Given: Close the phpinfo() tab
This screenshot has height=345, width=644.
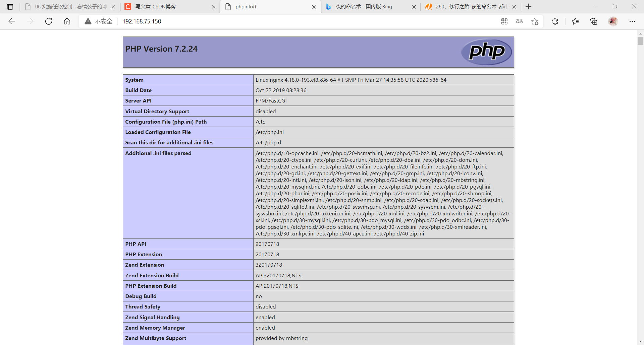Looking at the screenshot, I should [x=314, y=7].
